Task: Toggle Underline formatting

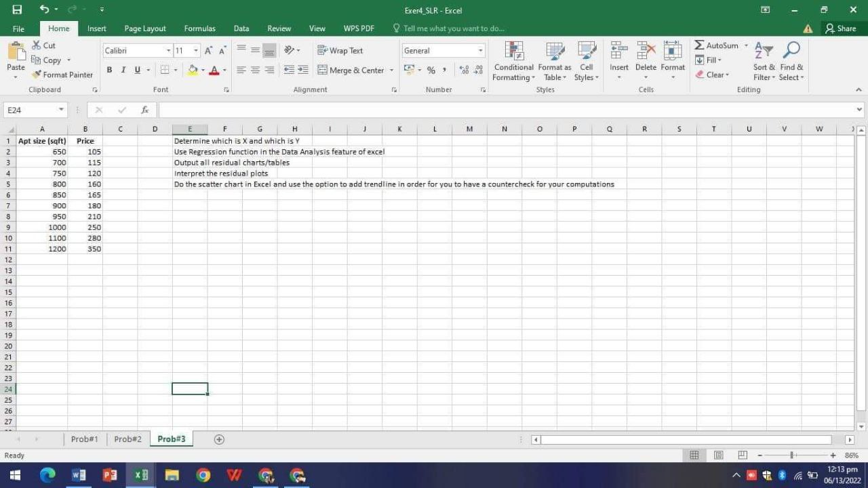Action: (136, 70)
